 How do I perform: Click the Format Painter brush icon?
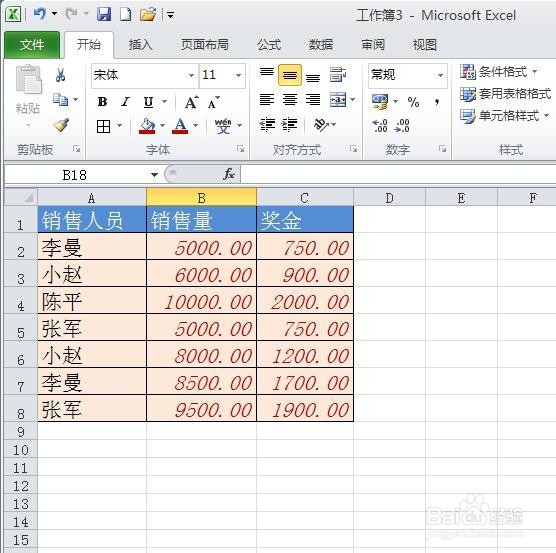[x=61, y=124]
